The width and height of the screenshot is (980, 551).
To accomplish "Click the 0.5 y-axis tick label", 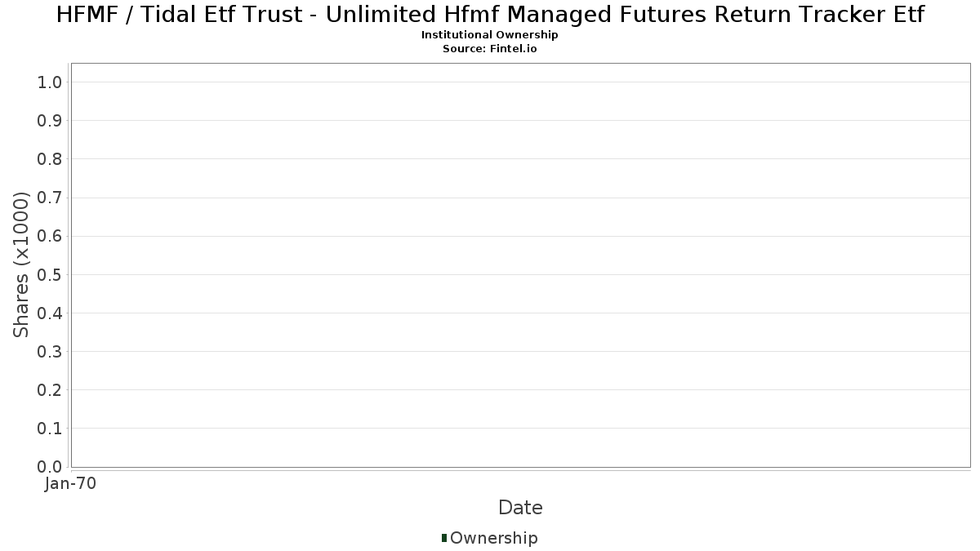I will pyautogui.click(x=50, y=274).
